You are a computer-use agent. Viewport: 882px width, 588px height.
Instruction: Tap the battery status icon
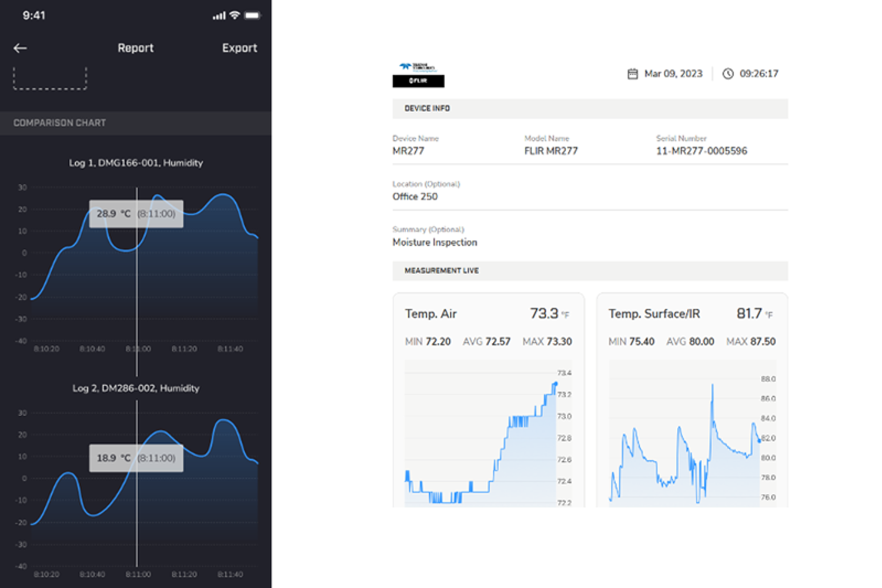[252, 15]
